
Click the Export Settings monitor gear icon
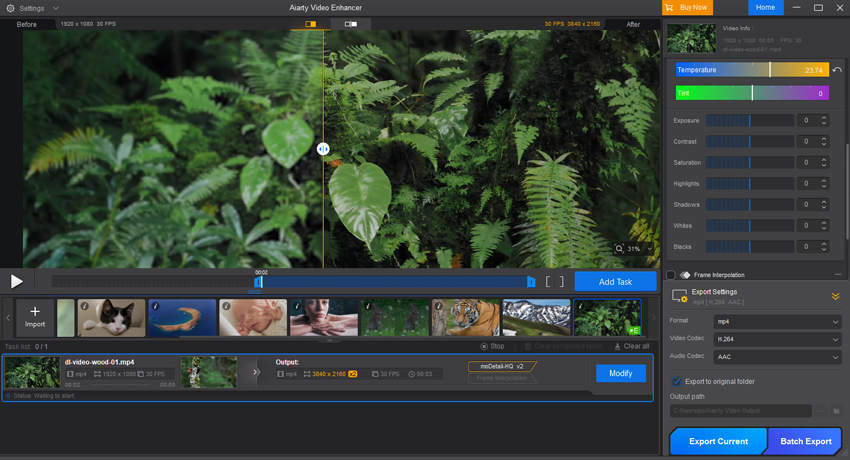[680, 296]
